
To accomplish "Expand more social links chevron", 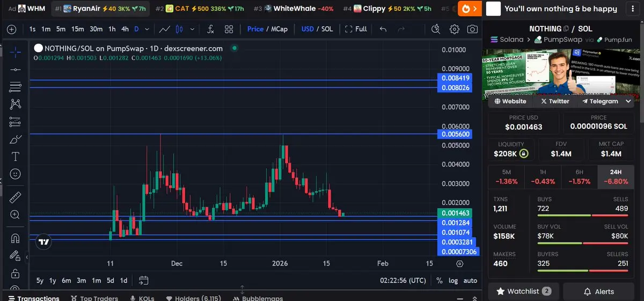I will click(x=628, y=101).
